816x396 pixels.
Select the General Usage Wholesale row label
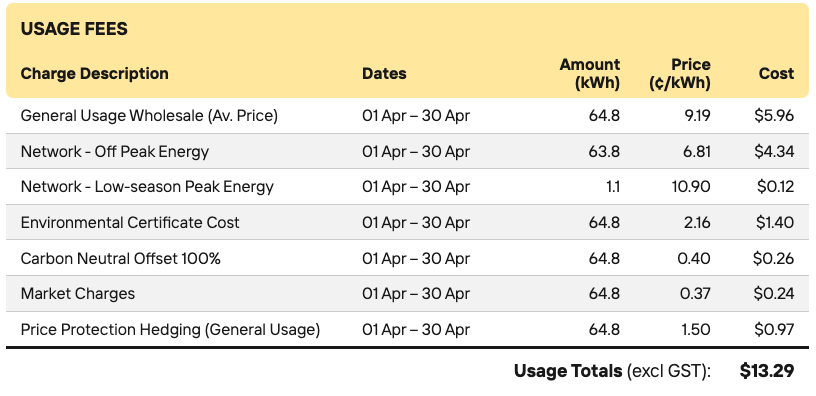click(x=149, y=116)
